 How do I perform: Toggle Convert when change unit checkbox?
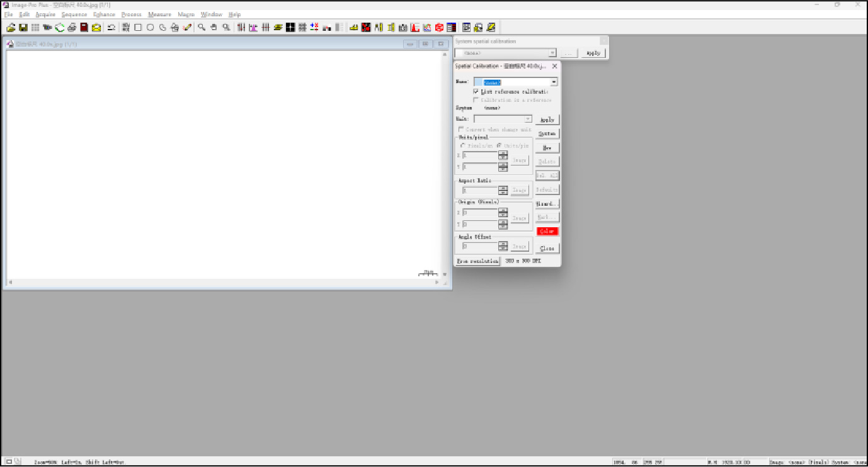pos(461,130)
